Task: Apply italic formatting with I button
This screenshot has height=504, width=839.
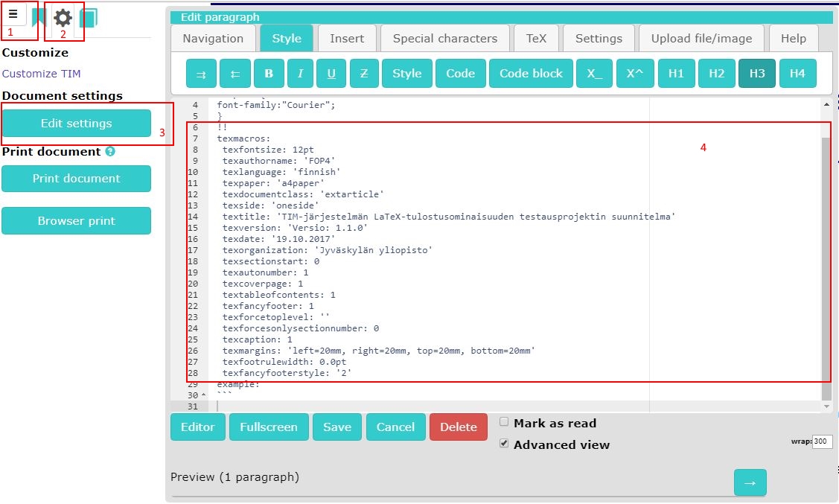Action: click(x=300, y=73)
